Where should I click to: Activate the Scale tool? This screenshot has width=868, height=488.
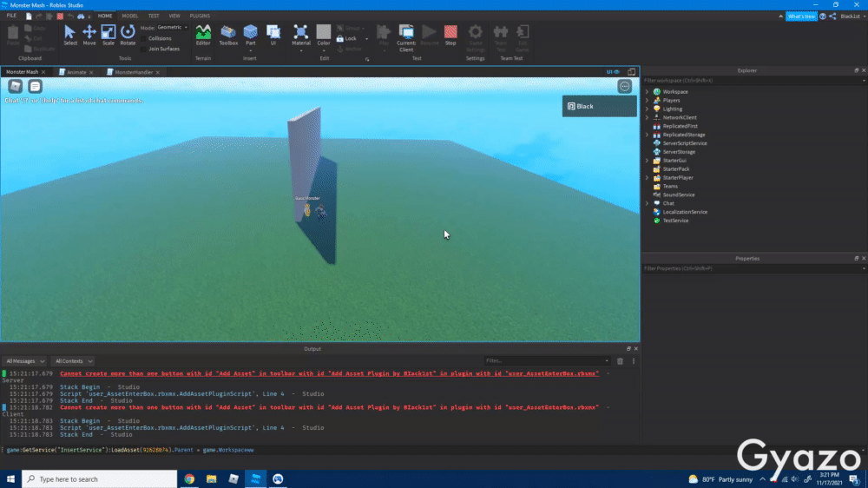tap(108, 35)
